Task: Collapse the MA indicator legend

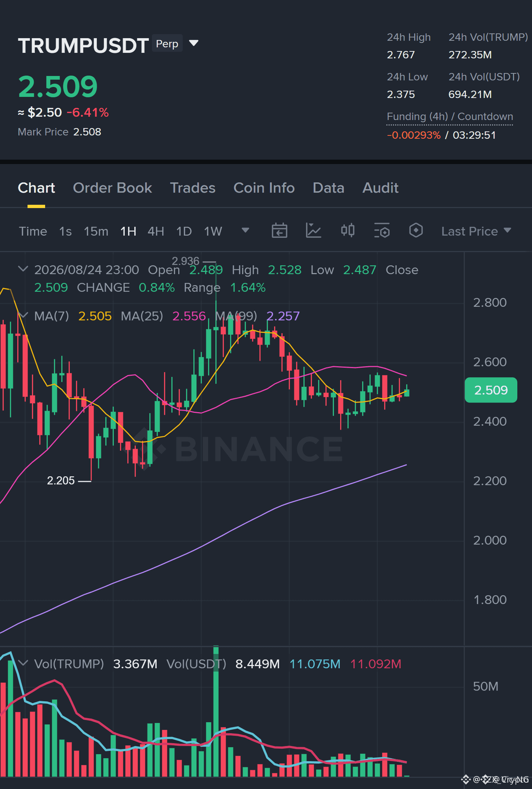Action: point(23,315)
